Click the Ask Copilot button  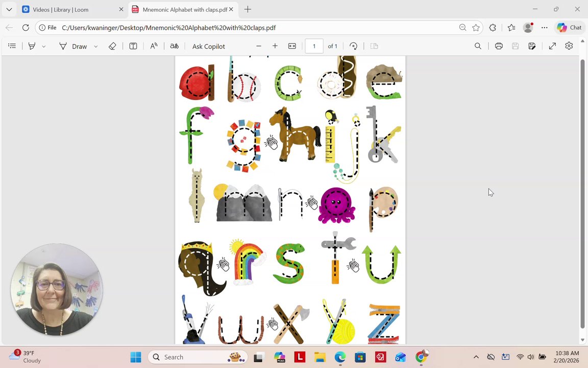click(208, 46)
